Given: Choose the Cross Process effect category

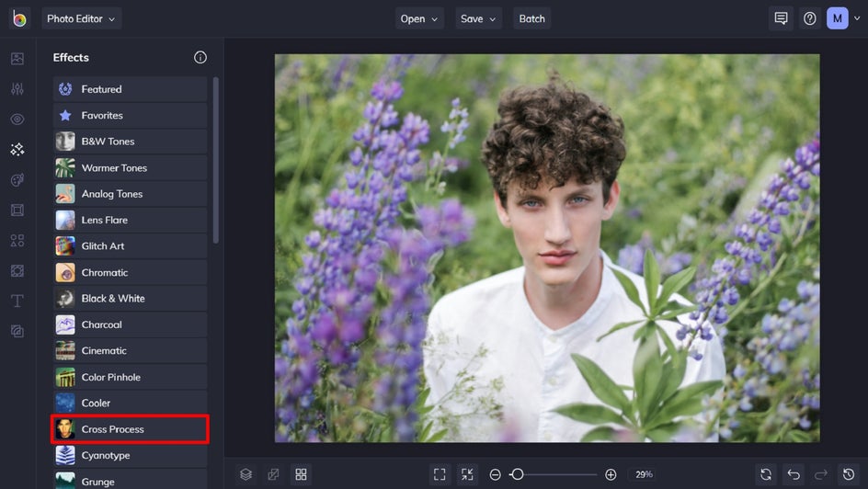Looking at the screenshot, I should click(130, 429).
